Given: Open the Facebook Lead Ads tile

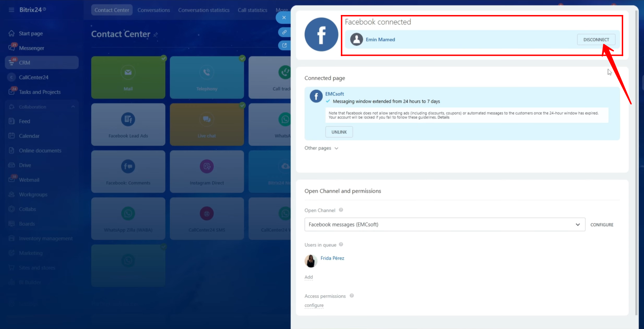Looking at the screenshot, I should click(x=128, y=124).
